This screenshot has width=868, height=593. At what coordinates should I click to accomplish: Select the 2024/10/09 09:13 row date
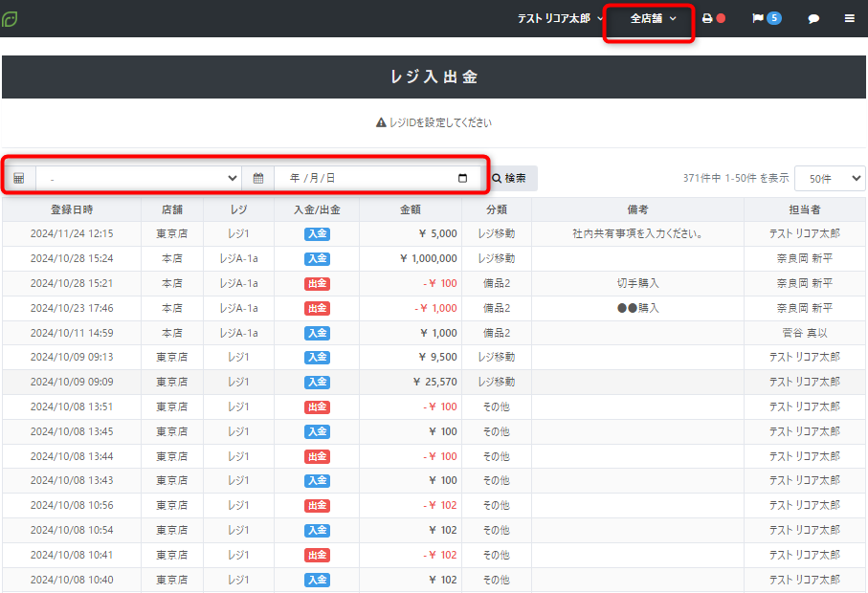pyautogui.click(x=72, y=357)
